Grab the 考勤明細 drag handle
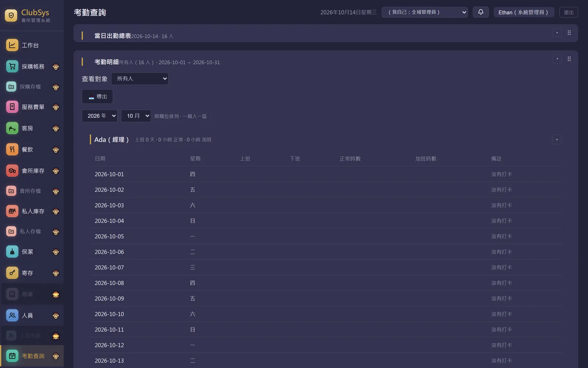Viewport: 588px width, 368px height. 569,59
